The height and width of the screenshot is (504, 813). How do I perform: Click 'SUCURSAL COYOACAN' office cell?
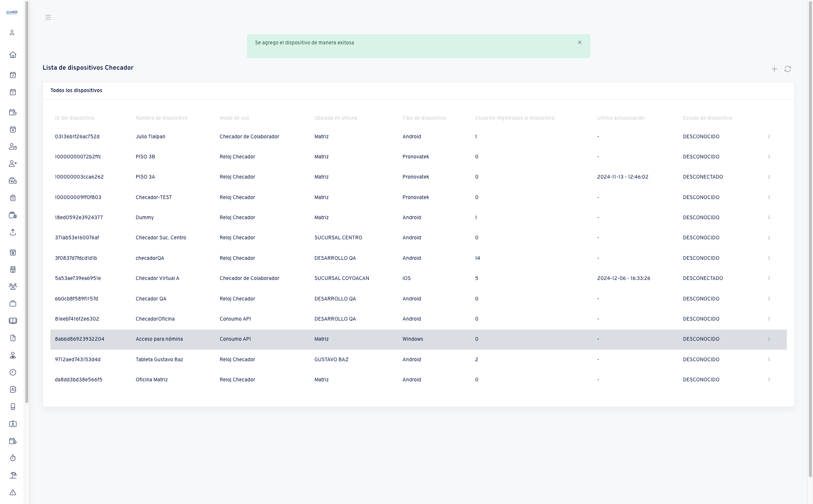click(342, 278)
